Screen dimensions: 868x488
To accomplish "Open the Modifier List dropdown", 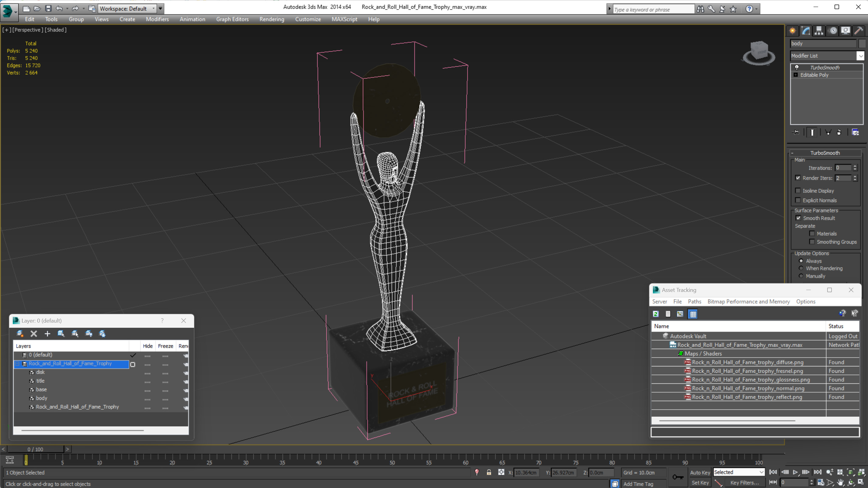I will click(x=861, y=56).
